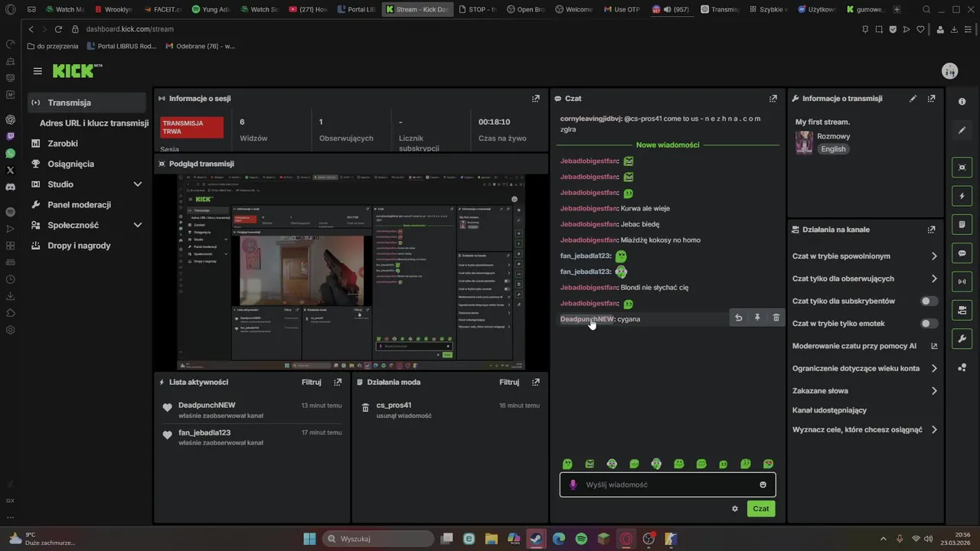This screenshot has height=551, width=980.
Task: Click the green Czat send button
Action: tap(761, 508)
